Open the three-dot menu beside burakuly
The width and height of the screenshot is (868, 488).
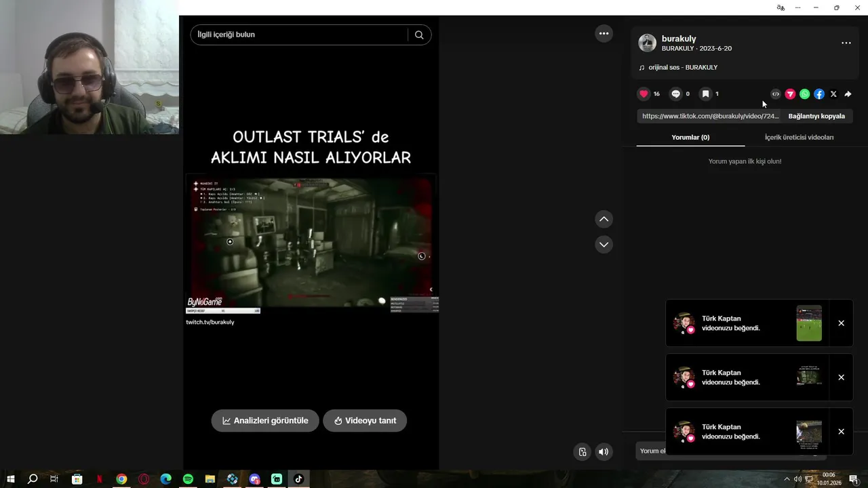pyautogui.click(x=846, y=43)
